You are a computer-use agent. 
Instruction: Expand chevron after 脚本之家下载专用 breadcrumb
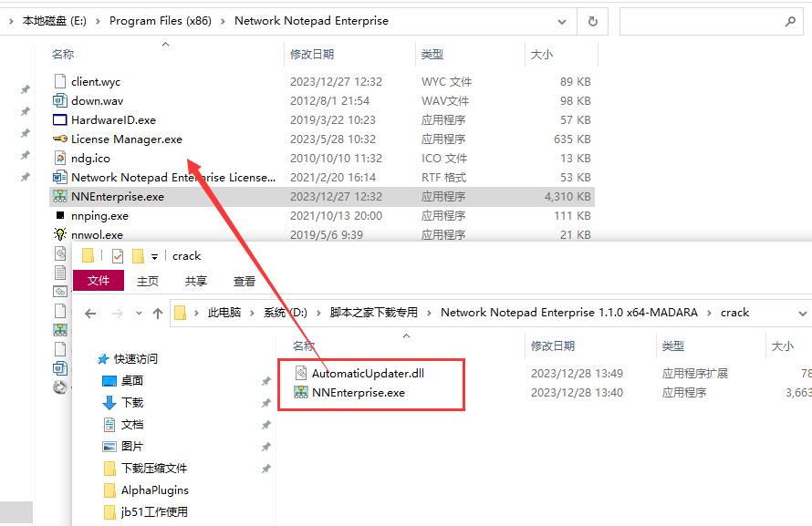(429, 314)
